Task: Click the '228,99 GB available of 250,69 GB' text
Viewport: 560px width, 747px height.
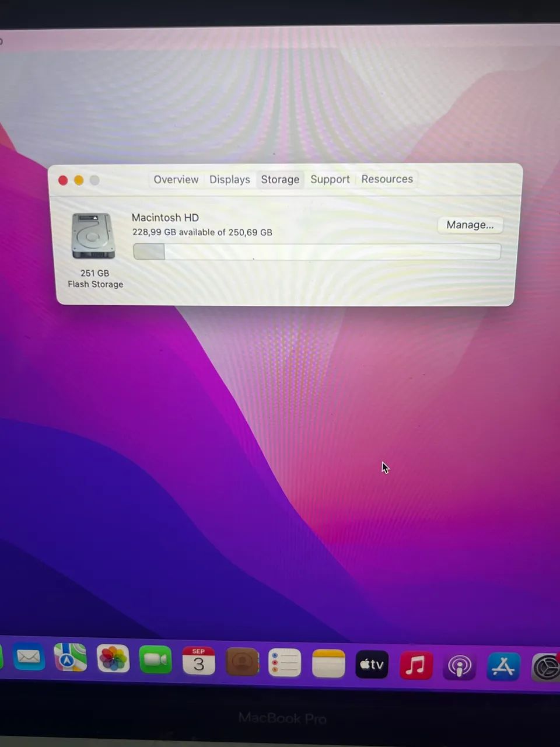Action: pyautogui.click(x=202, y=232)
